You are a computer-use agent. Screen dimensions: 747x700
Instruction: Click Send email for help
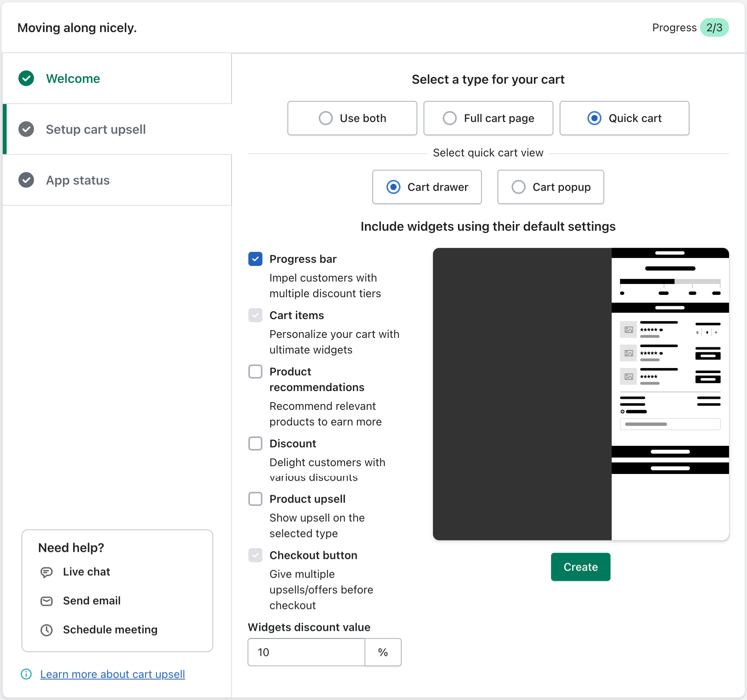[92, 601]
